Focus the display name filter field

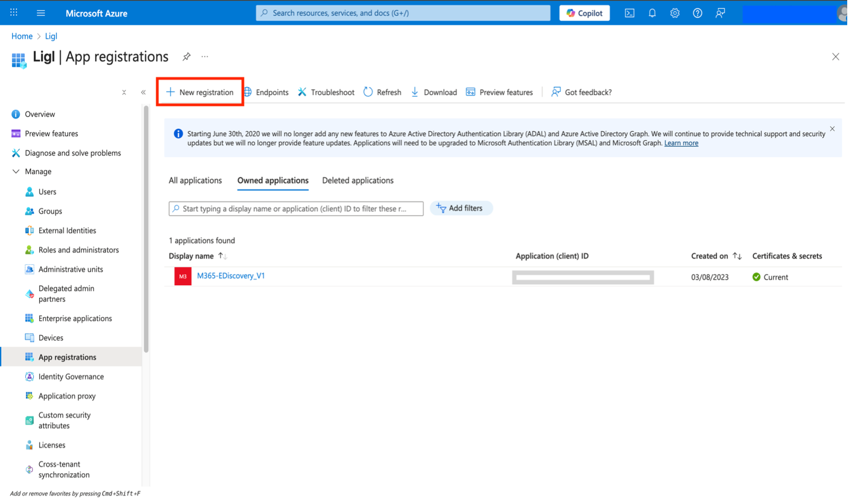tap(296, 208)
